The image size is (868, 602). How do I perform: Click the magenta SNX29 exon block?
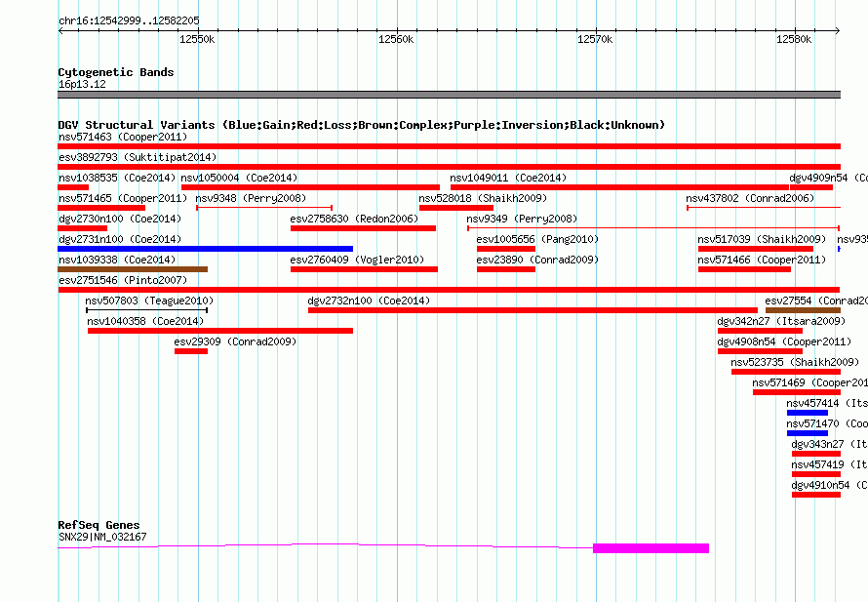[x=651, y=548]
